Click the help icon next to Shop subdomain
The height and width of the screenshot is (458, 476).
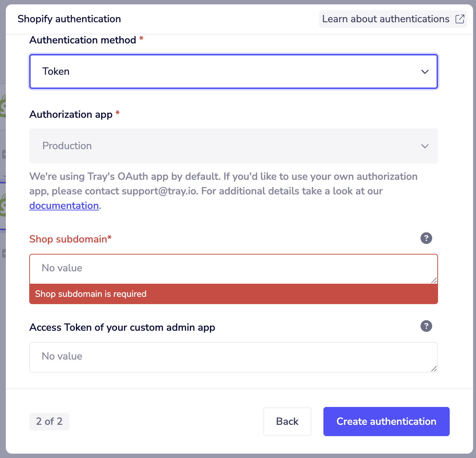[426, 238]
